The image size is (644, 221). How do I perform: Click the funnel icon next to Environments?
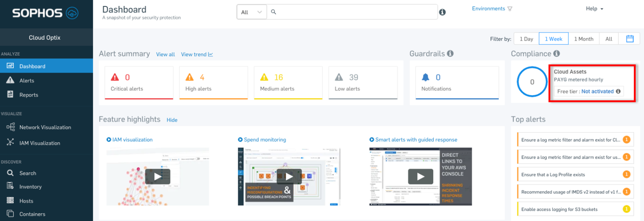pyautogui.click(x=510, y=9)
